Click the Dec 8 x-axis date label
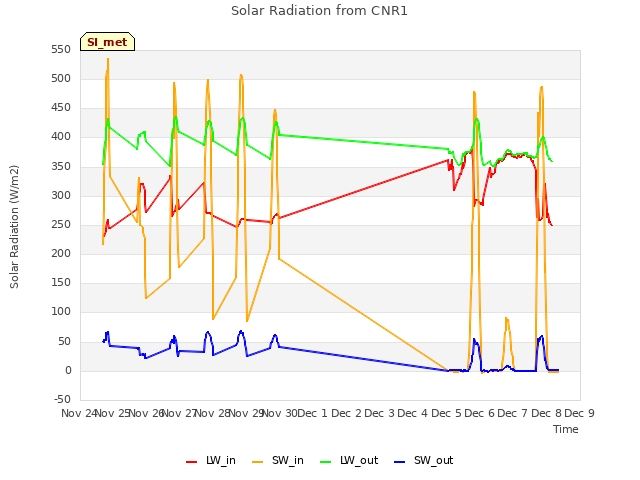Viewport: 640px width, 480px height. click(x=546, y=413)
